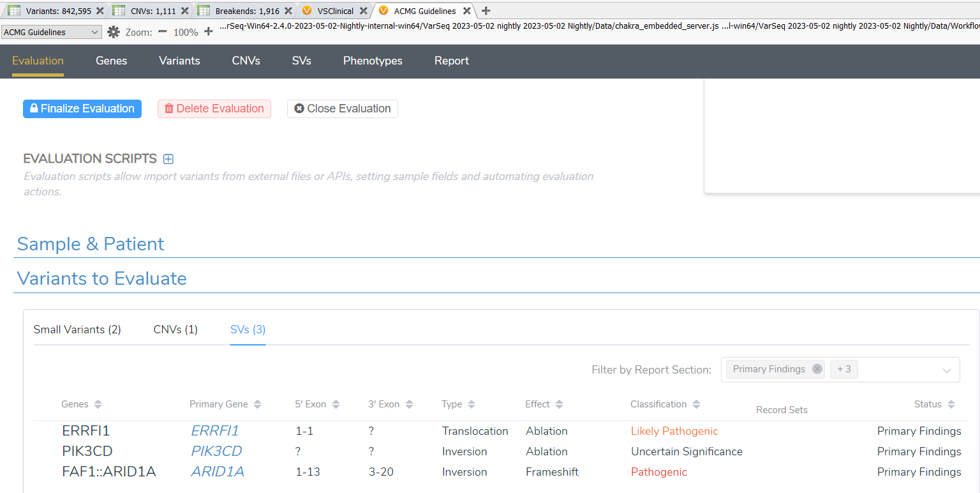
Task: Open the ACMG Guidelines view dropdown
Action: pos(52,32)
